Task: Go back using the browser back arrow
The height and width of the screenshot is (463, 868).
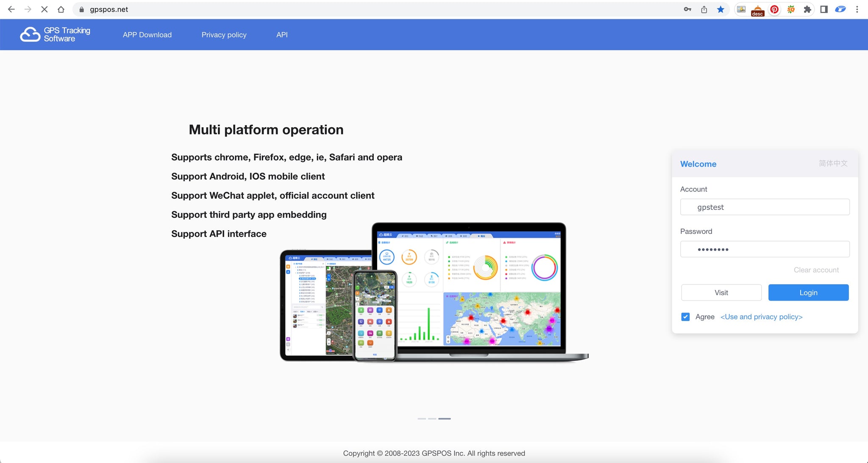Action: pyautogui.click(x=11, y=9)
